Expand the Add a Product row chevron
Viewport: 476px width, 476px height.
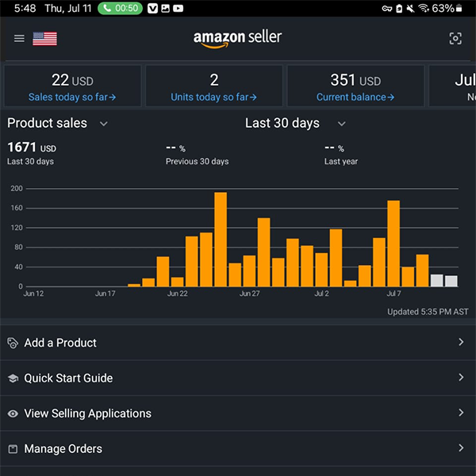461,343
